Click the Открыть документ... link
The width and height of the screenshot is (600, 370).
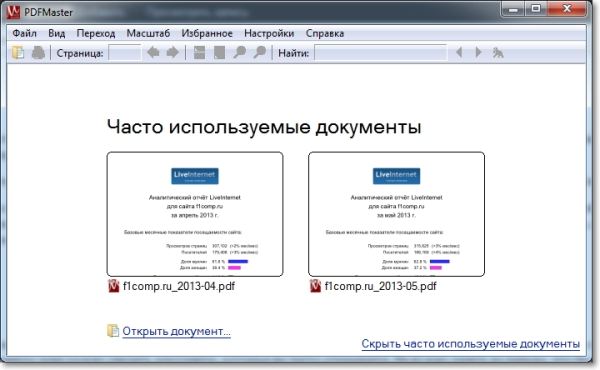click(176, 331)
